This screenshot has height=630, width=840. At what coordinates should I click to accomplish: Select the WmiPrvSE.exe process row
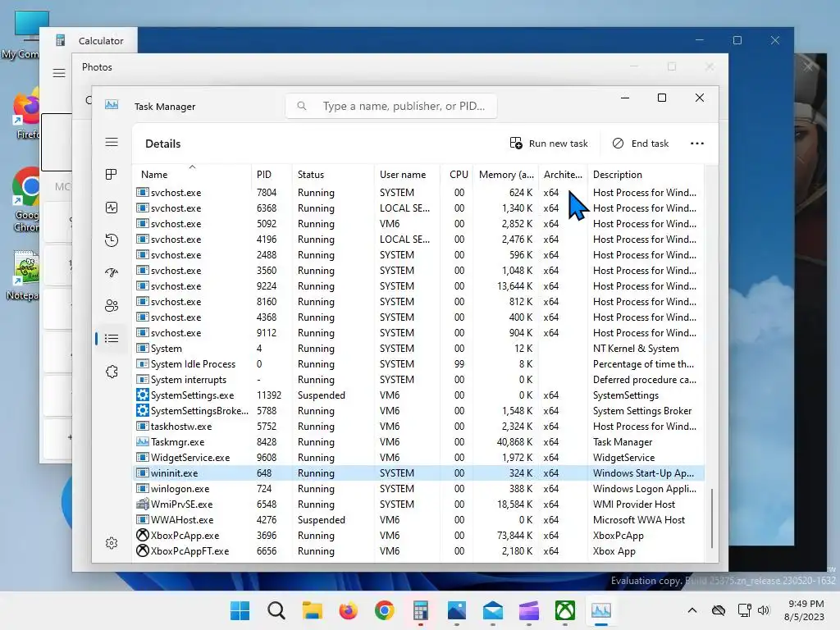click(418, 504)
